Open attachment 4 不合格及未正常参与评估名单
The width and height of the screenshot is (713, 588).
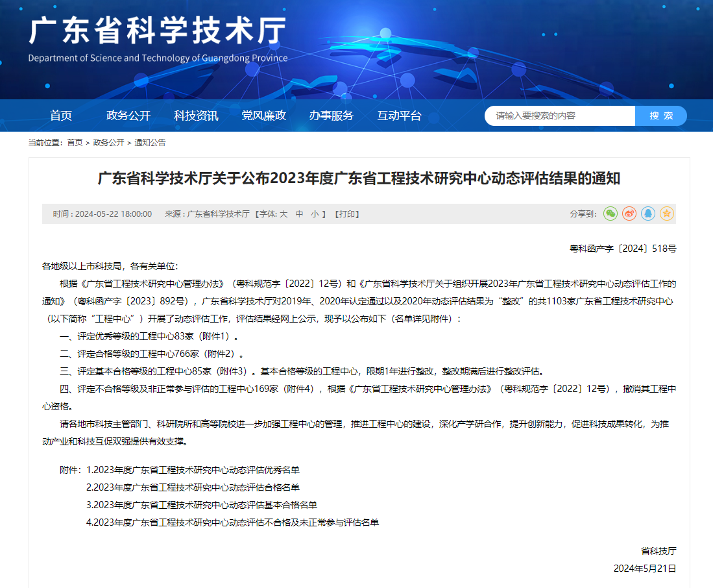[x=232, y=522]
